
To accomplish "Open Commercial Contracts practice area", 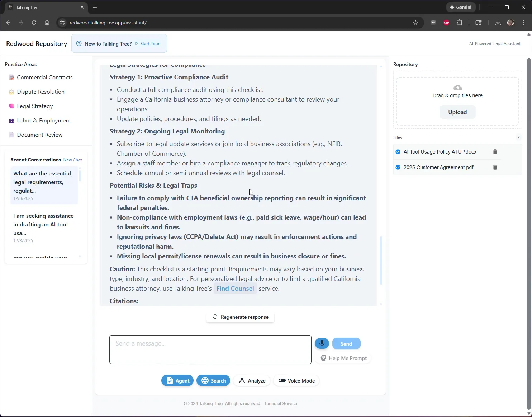I will [x=45, y=78].
